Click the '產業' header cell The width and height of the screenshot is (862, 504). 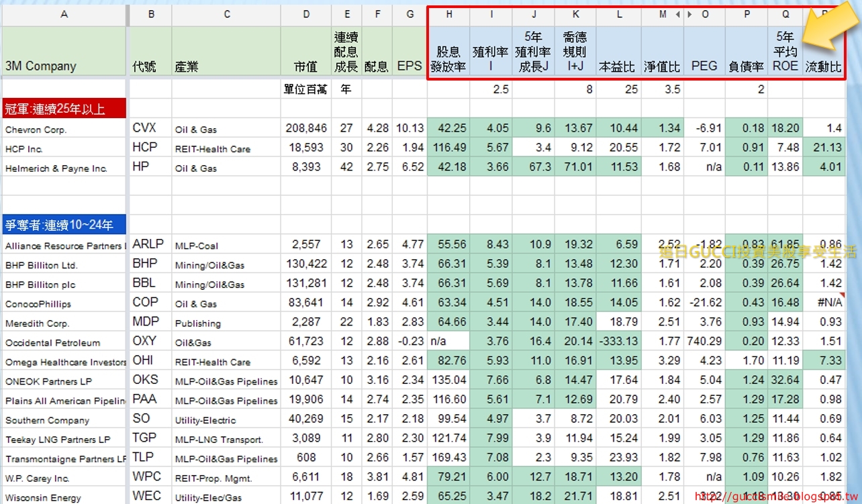pyautogui.click(x=226, y=51)
